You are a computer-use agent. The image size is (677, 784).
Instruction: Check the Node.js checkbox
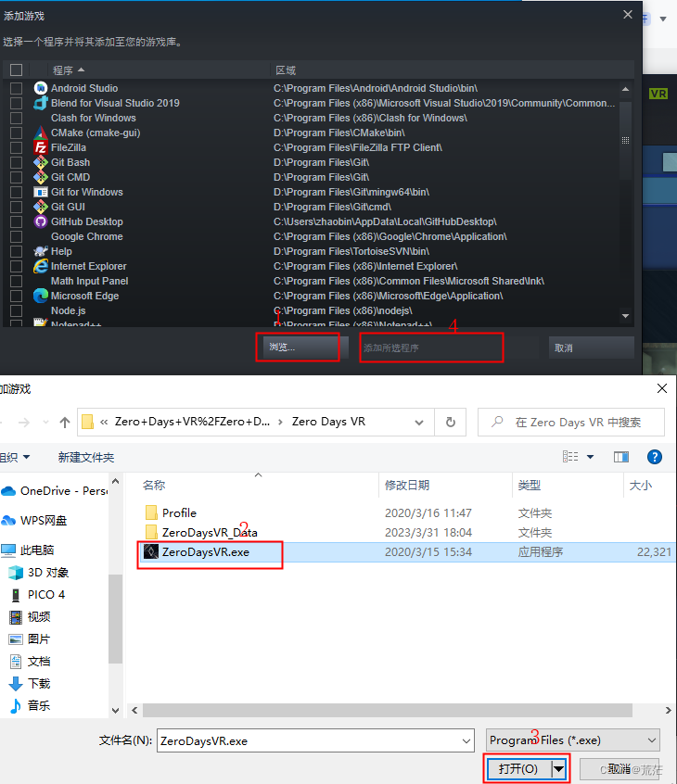16,310
